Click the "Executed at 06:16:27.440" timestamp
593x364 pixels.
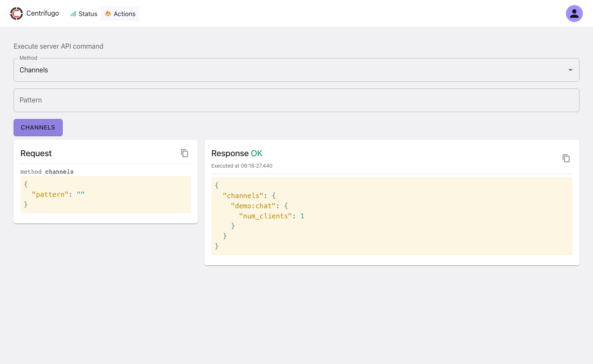tap(242, 166)
